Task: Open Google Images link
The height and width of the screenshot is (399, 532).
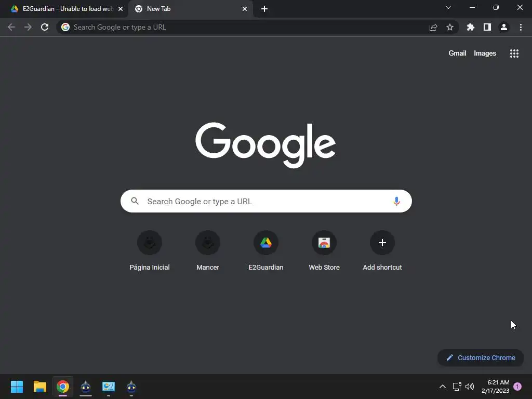Action: pyautogui.click(x=485, y=54)
